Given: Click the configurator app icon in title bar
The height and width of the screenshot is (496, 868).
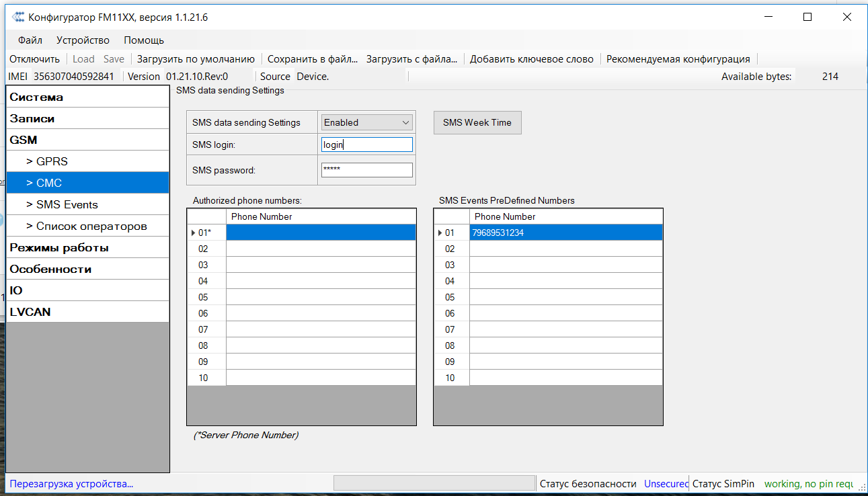Looking at the screenshot, I should (18, 17).
